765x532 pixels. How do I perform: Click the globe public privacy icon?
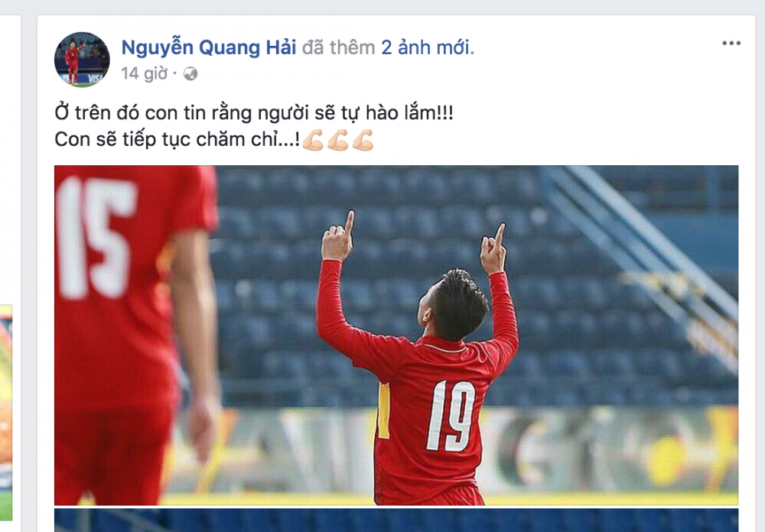[190, 74]
